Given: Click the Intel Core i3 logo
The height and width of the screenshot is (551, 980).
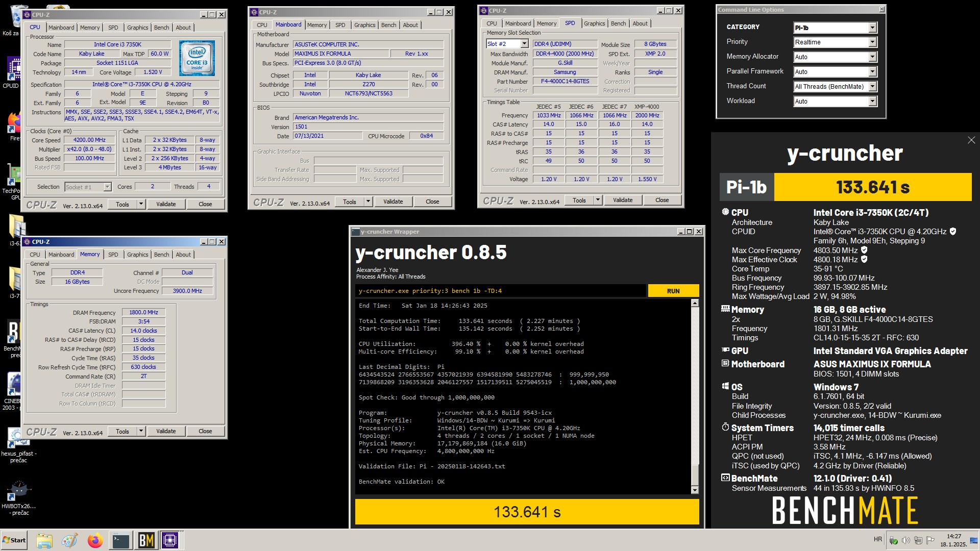Looking at the screenshot, I should (197, 58).
